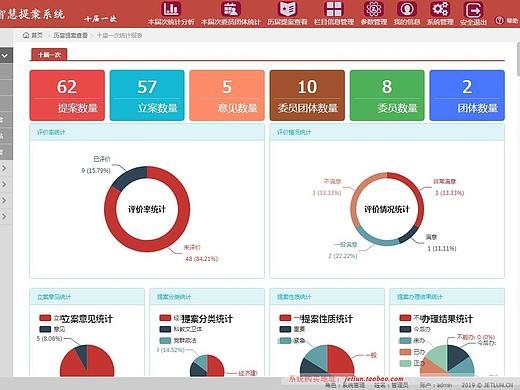Screen dimensions: 520x390
Task: Click 提案性质统计 panel header
Action: coord(327,297)
